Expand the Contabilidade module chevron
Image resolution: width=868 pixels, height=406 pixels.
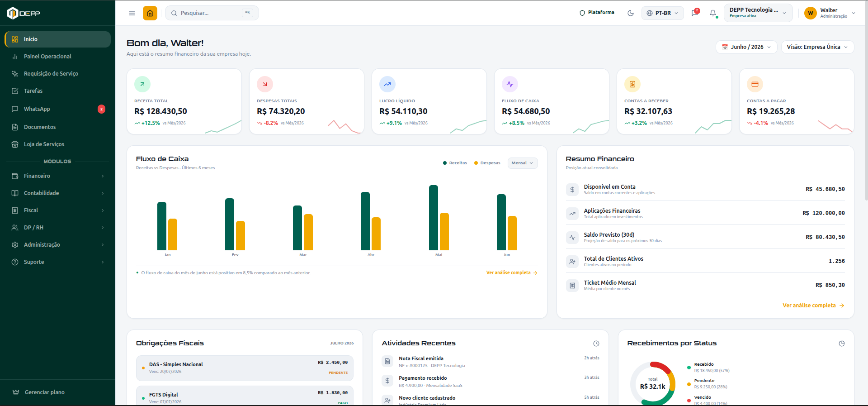pos(103,193)
